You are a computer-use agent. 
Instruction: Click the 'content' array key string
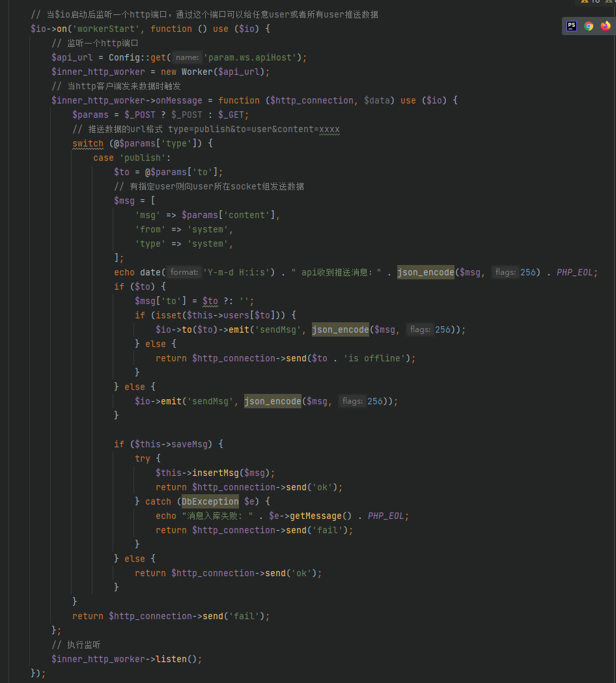click(247, 215)
